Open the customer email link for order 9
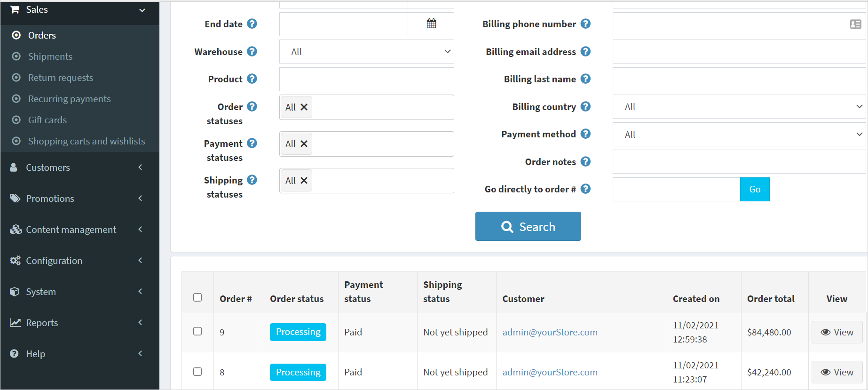 [550, 332]
